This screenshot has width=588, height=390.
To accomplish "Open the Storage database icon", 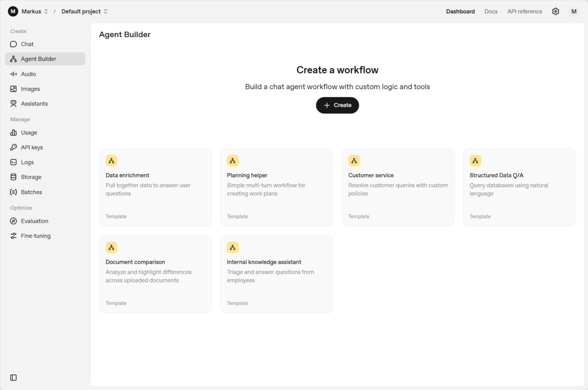I will click(13, 177).
